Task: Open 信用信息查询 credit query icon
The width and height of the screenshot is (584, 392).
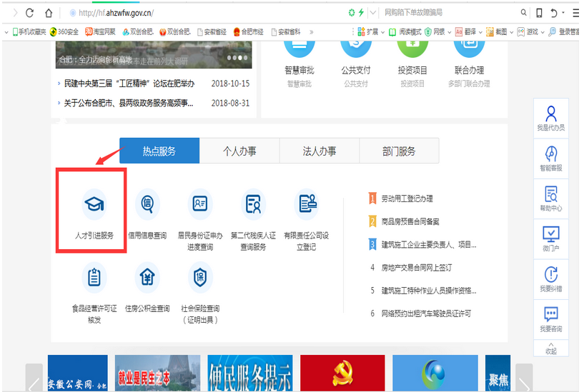Action: point(147,204)
